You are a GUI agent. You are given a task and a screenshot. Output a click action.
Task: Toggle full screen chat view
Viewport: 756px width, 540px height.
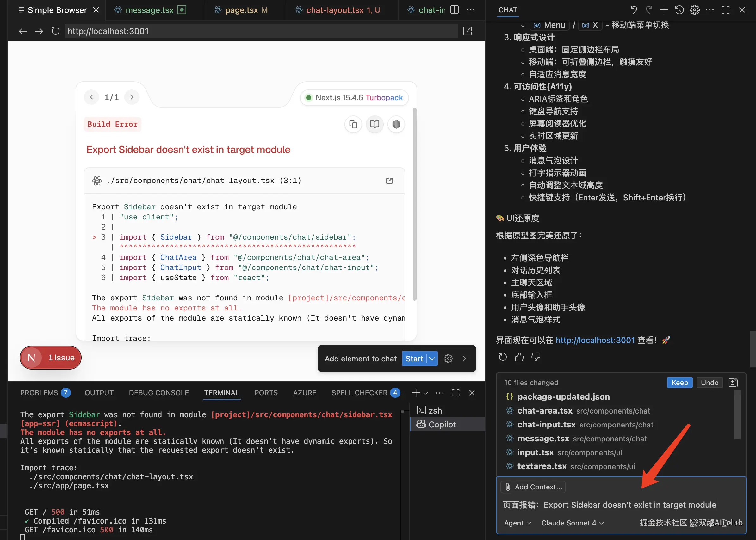725,10
